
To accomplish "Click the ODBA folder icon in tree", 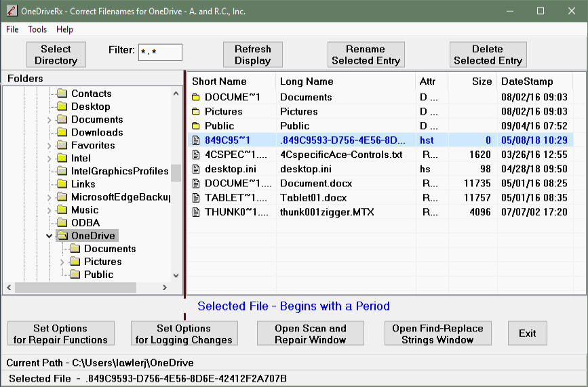I will 62,222.
